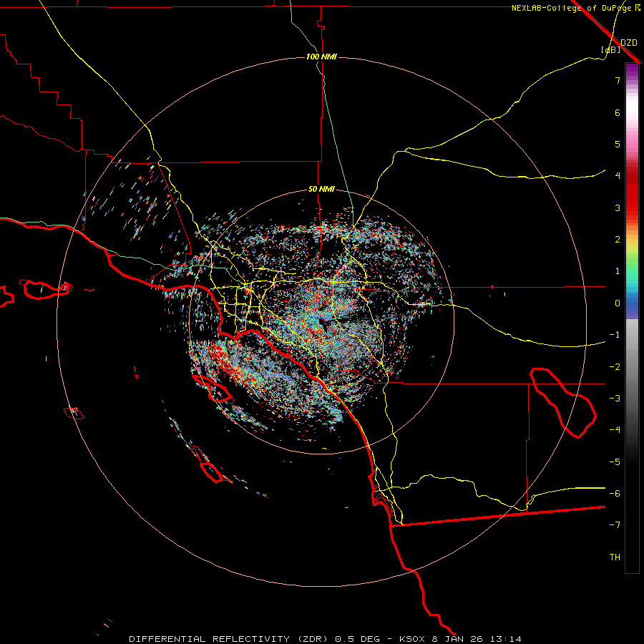
Task: Click the Differential Reflectivity caption at bottom
Action: (326, 639)
